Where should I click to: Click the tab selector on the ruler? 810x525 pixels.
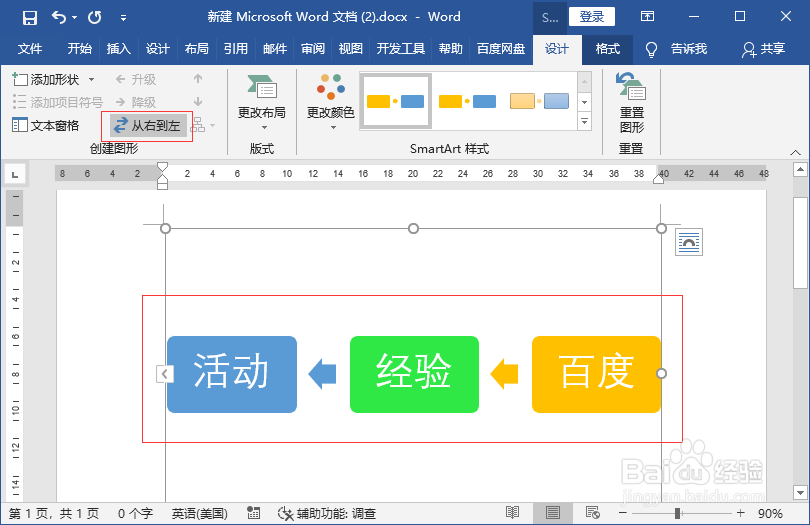[15, 174]
